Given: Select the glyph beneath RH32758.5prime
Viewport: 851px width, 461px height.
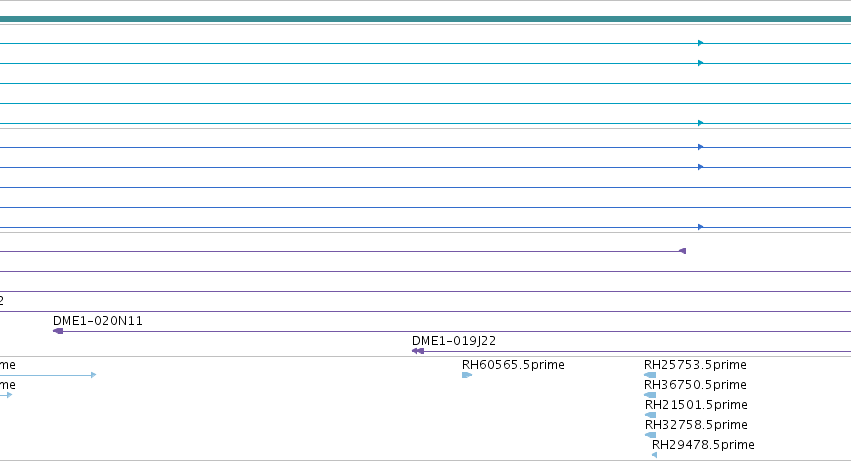Looking at the screenshot, I should point(650,435).
